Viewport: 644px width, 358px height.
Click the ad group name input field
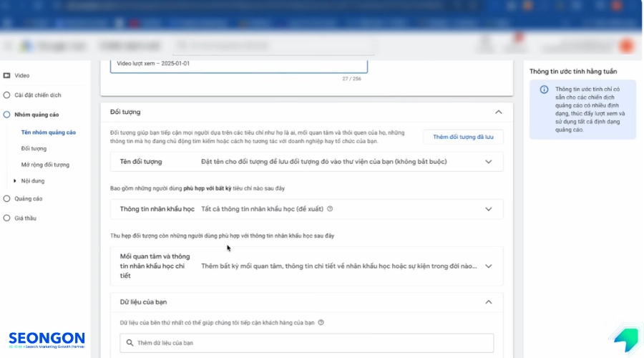tap(238, 65)
